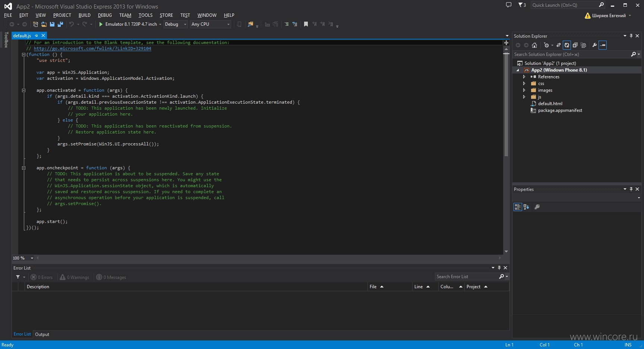
Task: Click the Home icon in Solution Explorer
Action: (534, 45)
